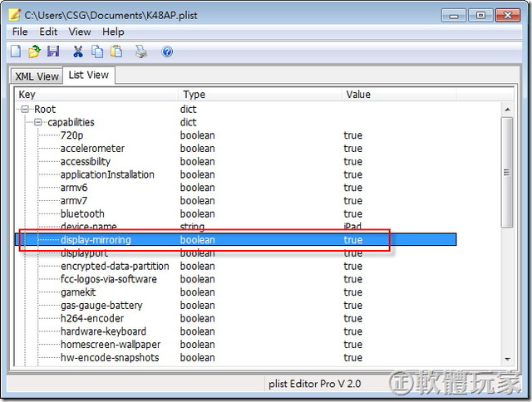The width and height of the screenshot is (532, 402).
Task: Select the h264-encoder key
Action: pos(92,318)
